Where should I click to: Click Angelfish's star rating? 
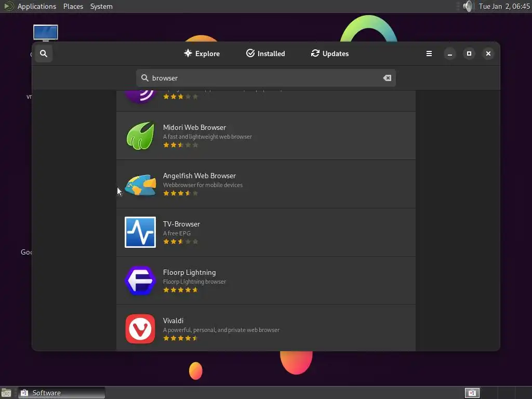(x=180, y=193)
